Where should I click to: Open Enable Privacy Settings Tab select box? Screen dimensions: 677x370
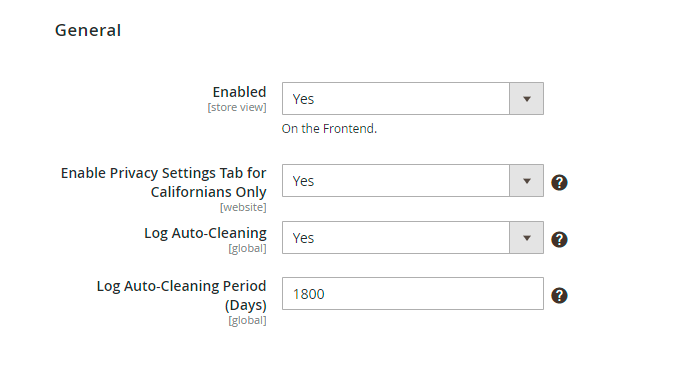[412, 180]
